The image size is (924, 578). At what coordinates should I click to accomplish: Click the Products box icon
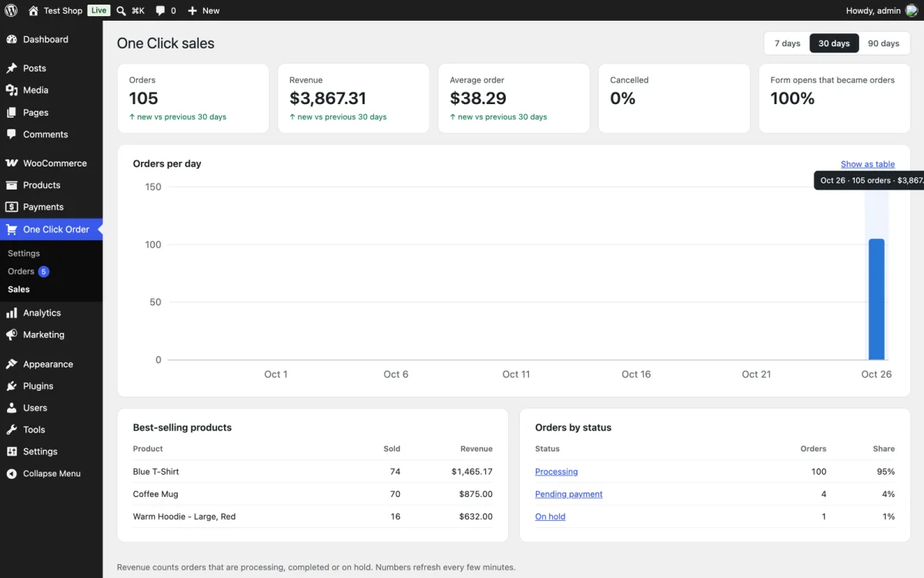tap(12, 185)
